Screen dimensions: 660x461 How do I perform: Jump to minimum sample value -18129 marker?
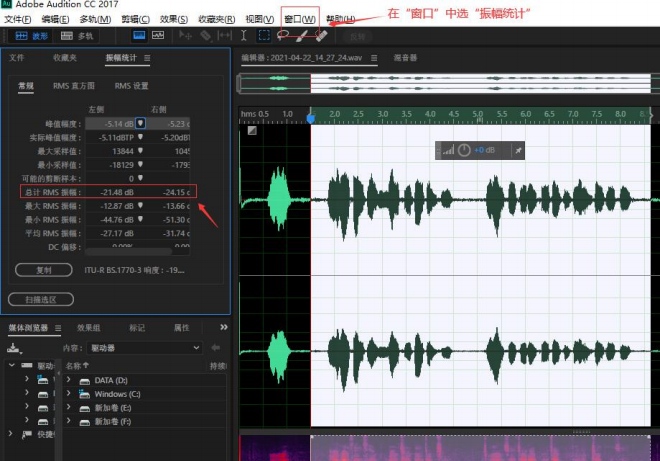click(x=141, y=164)
